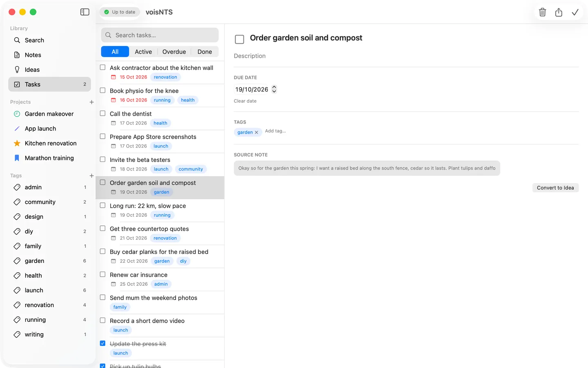Click the Up to date sync status
This screenshot has width=588, height=368.
pyautogui.click(x=120, y=12)
